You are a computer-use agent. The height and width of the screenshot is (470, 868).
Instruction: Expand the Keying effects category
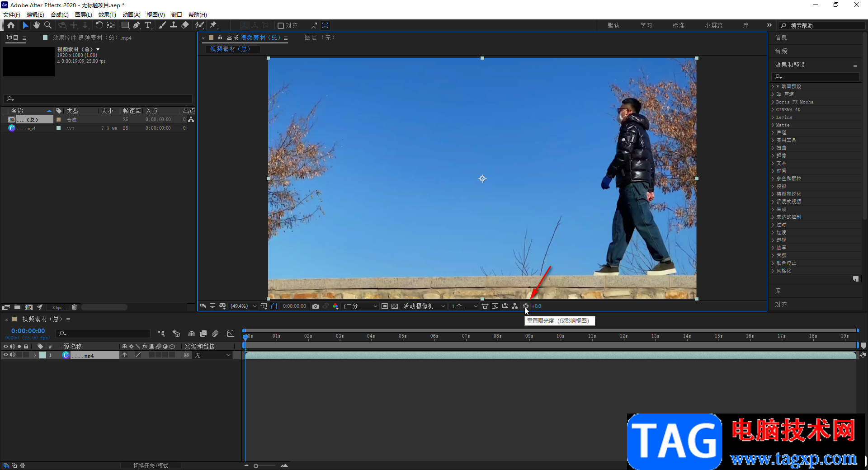coord(773,117)
